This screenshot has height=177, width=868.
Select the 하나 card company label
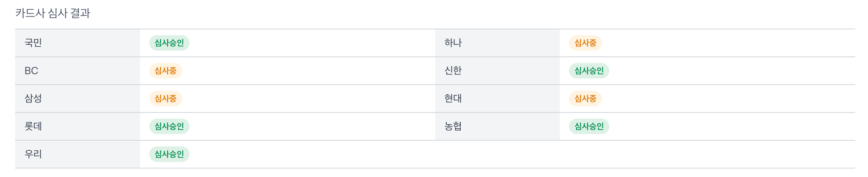[x=453, y=43]
